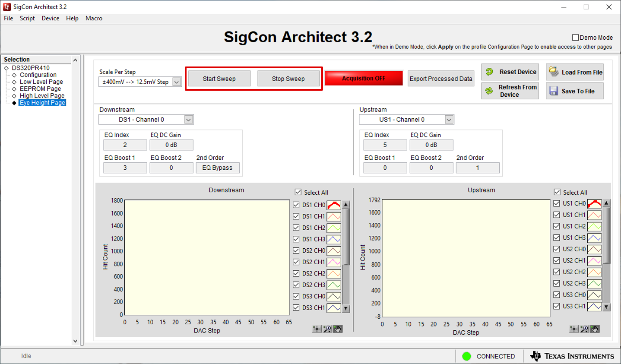Image resolution: width=621 pixels, height=364 pixels.
Task: Click the Load From File folder icon
Action: [x=553, y=72]
